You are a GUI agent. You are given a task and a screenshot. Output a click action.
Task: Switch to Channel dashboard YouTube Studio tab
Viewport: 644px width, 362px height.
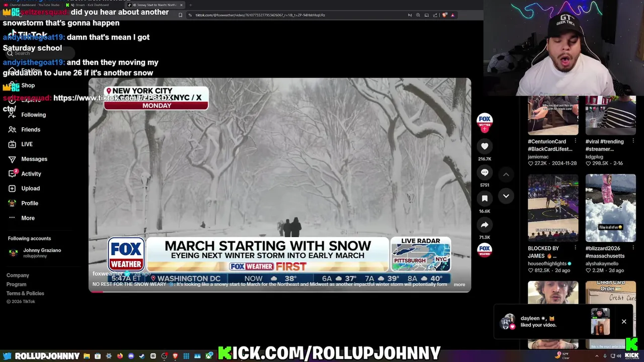click(x=31, y=5)
